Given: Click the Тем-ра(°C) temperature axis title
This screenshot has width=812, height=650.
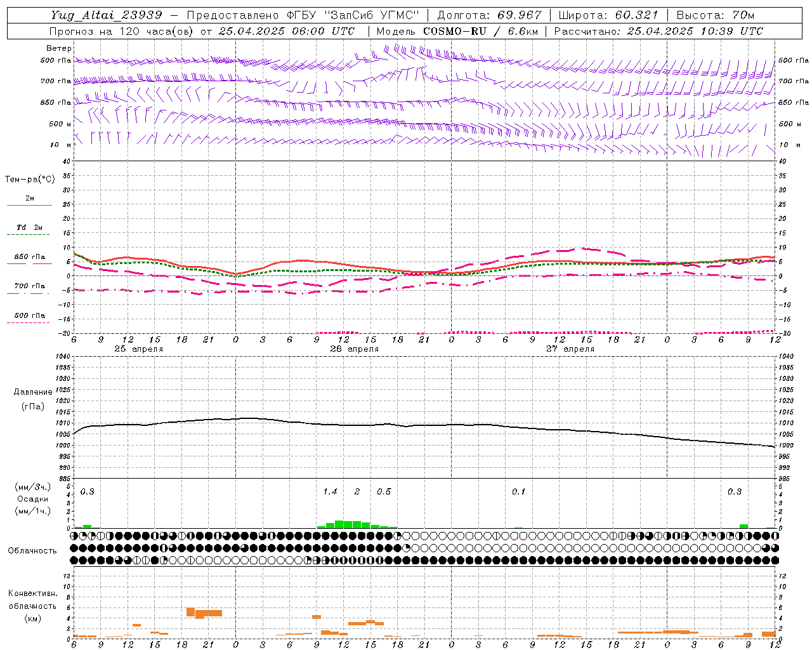Looking at the screenshot, I should [x=30, y=180].
